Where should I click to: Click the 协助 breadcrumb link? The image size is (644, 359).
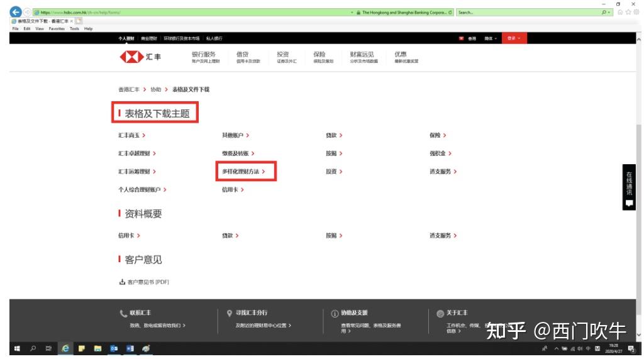(156, 89)
